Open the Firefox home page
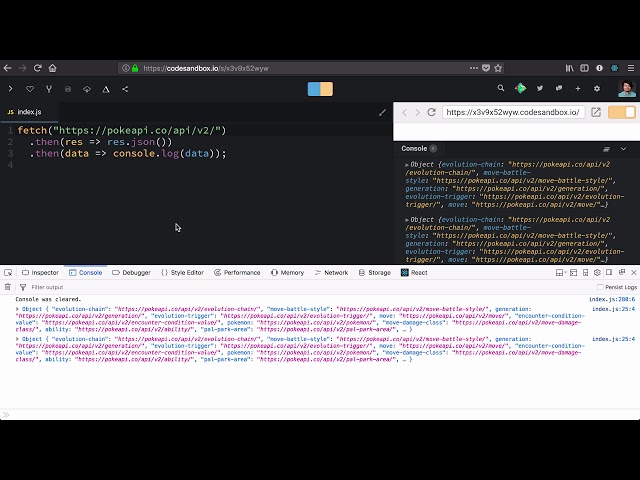 pyautogui.click(x=53, y=68)
